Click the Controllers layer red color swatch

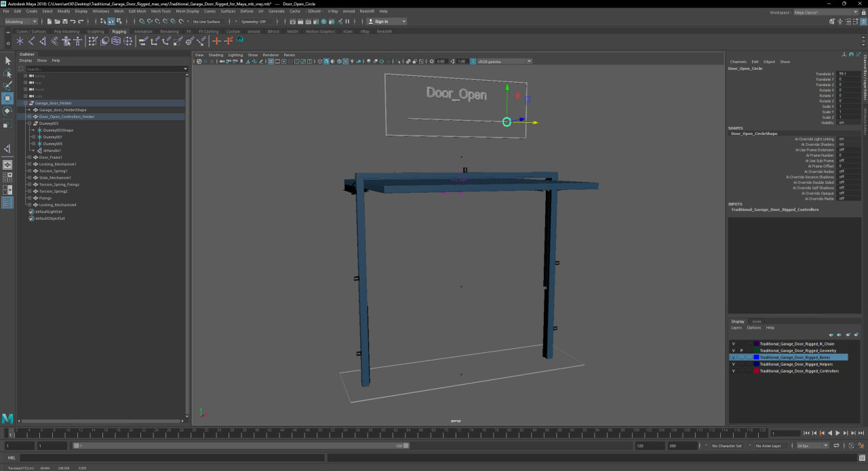point(756,371)
